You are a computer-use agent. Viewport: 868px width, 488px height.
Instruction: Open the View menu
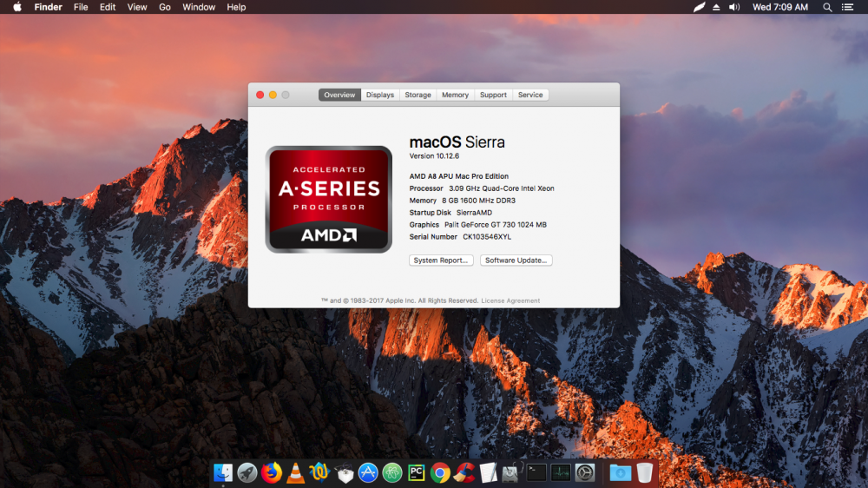pos(137,7)
